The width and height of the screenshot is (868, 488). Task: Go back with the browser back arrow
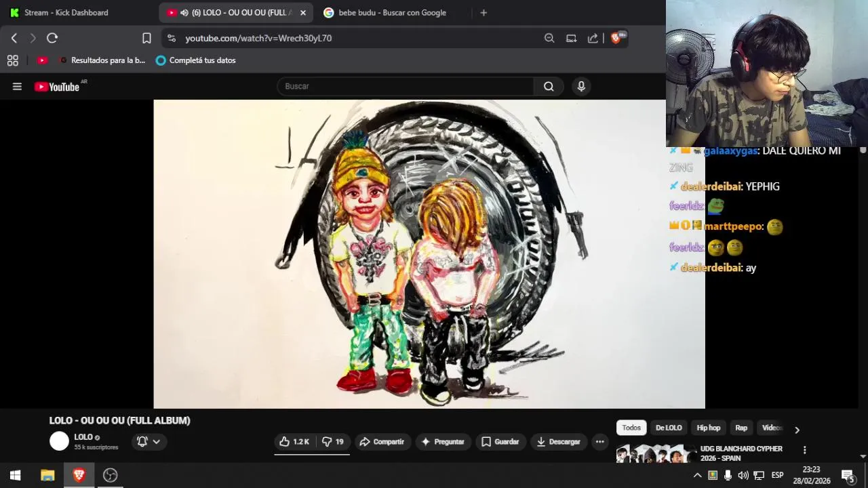pyautogui.click(x=14, y=38)
